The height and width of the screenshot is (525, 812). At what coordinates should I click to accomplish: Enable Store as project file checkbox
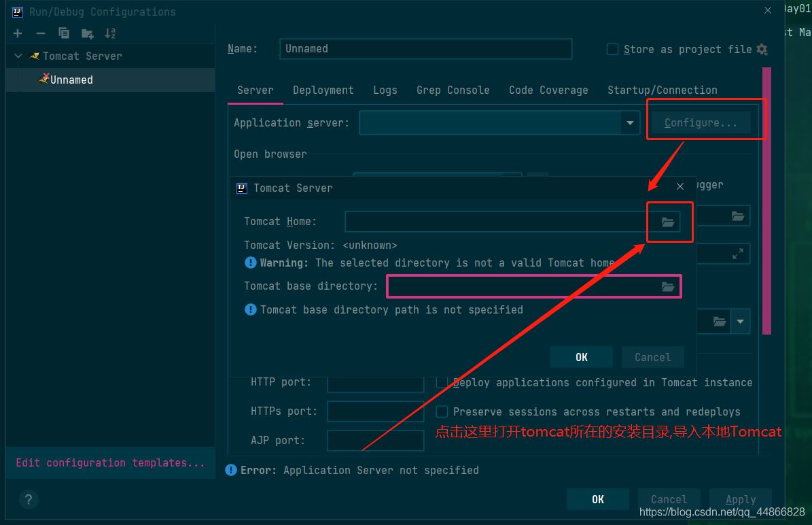(612, 49)
